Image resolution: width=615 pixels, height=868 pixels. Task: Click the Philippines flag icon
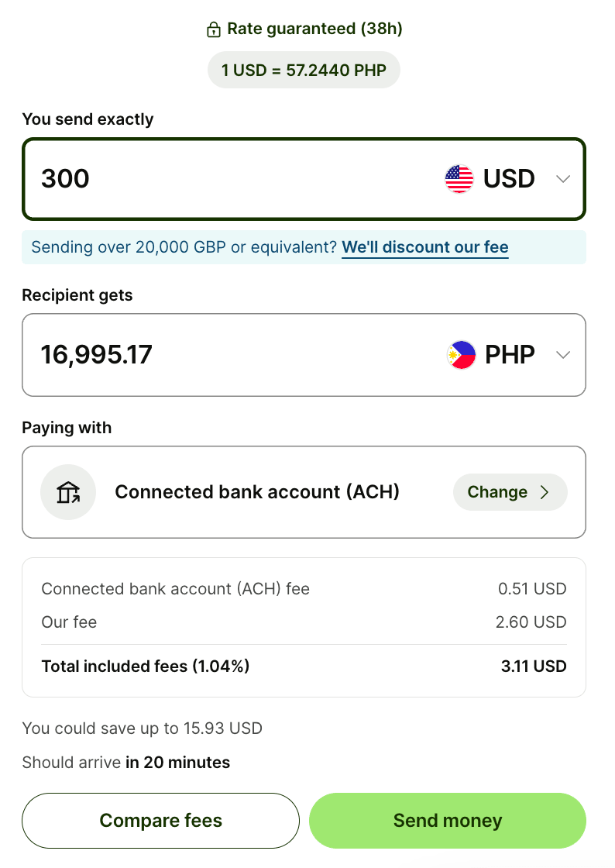(x=462, y=355)
